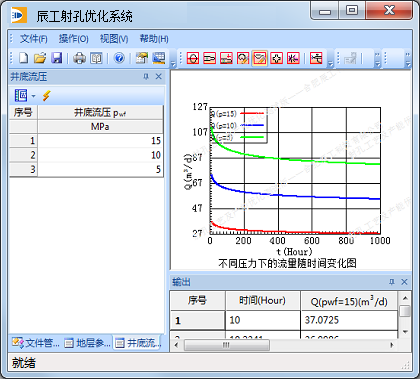The width and height of the screenshot is (420, 380).
Task: Open overflow options after red toolbar icons
Action: [330, 63]
